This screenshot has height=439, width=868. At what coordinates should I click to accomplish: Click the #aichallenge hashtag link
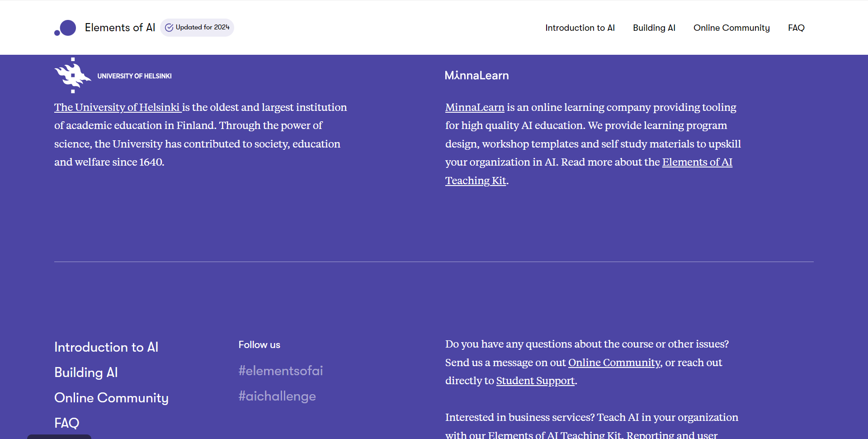tap(277, 396)
